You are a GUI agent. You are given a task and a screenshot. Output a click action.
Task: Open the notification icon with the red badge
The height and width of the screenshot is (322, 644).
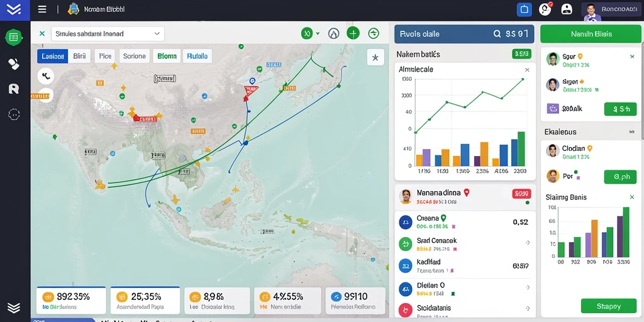coord(545,9)
